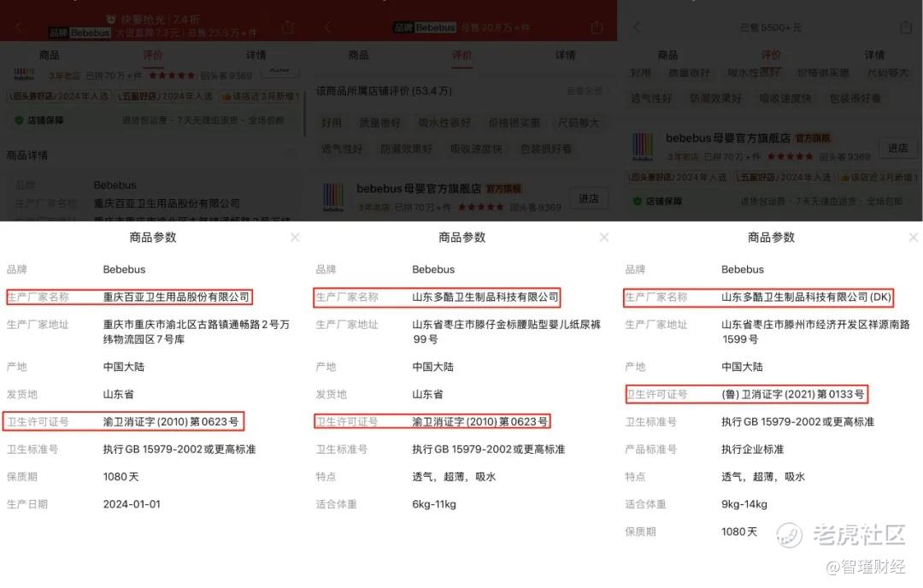Select the 吸收速度快 review tag in the middle screenshot

pos(476,149)
